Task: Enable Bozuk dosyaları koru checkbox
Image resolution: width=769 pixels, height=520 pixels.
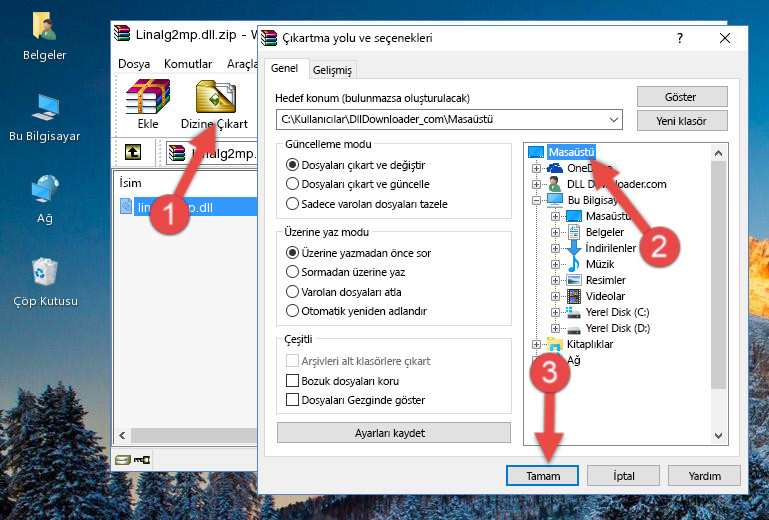Action: tap(292, 381)
